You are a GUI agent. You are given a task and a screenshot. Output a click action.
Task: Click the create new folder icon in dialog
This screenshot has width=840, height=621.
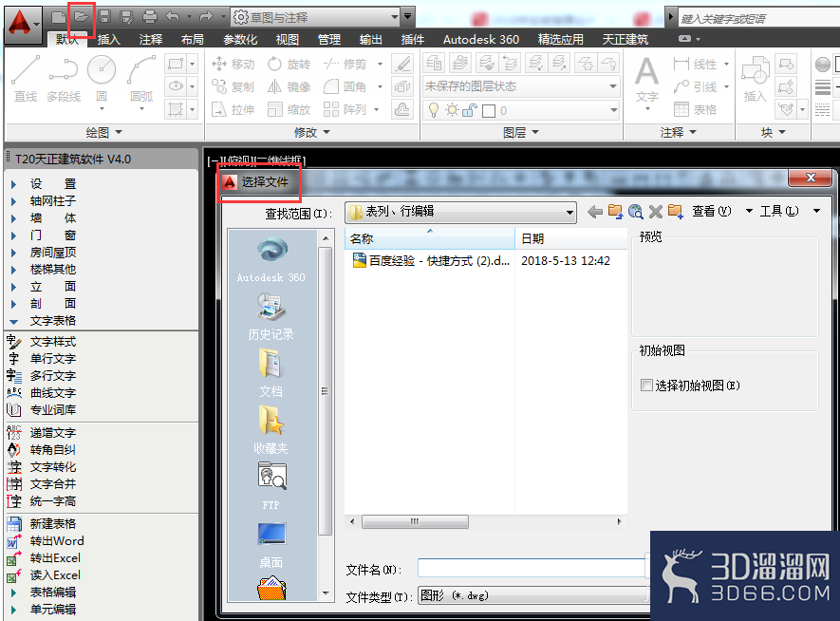pyautogui.click(x=676, y=212)
